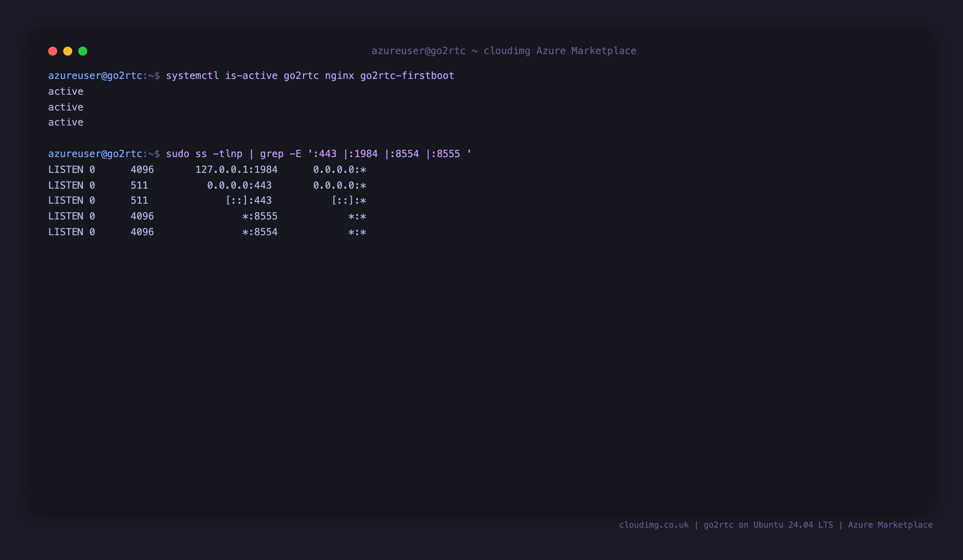Click the '0.0.0.0:*' peer in the 0.0.0.0:443 row
This screenshot has height=560, width=963.
(340, 185)
